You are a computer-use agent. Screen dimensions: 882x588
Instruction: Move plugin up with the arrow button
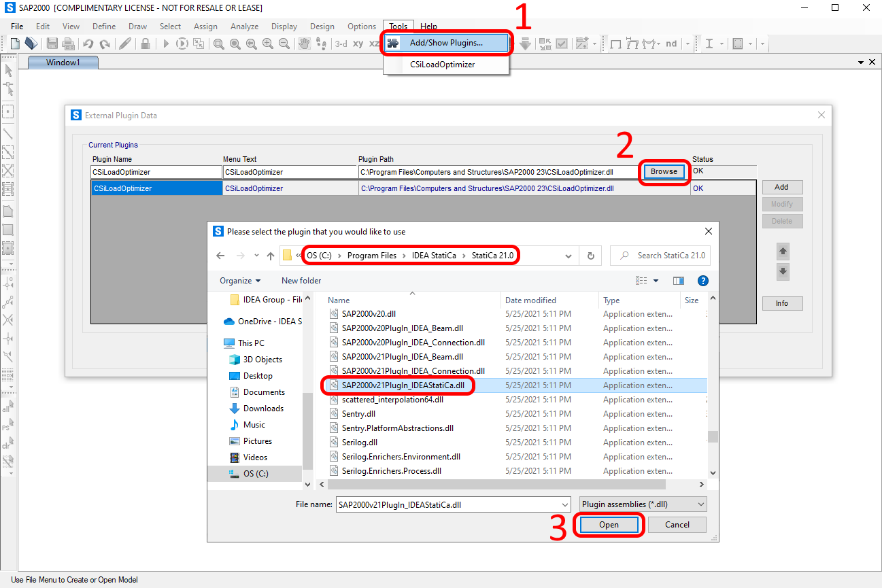click(x=782, y=252)
